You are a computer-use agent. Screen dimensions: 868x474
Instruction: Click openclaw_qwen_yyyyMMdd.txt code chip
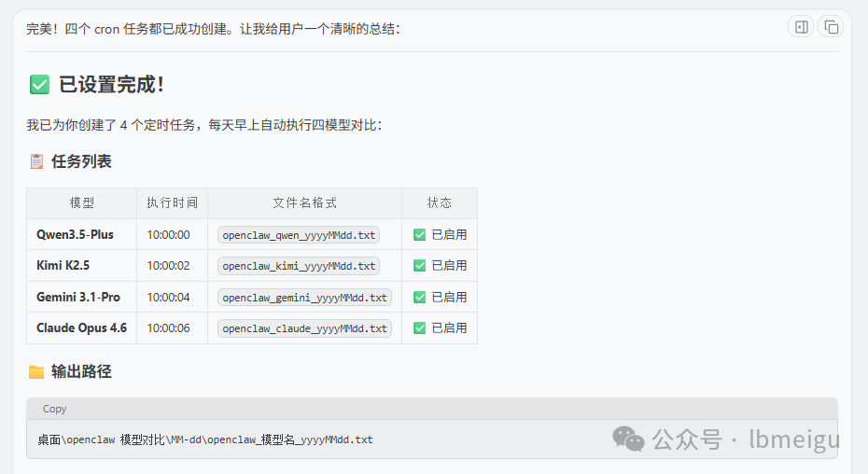[299, 235]
